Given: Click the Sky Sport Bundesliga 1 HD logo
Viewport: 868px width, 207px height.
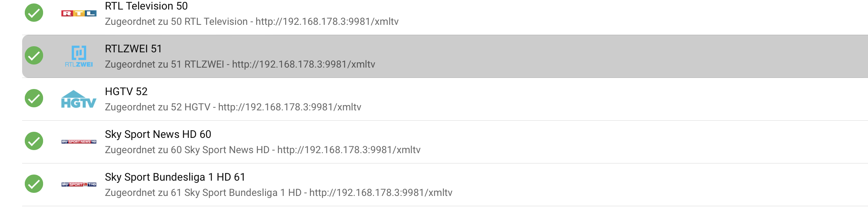Looking at the screenshot, I should pos(79,184).
